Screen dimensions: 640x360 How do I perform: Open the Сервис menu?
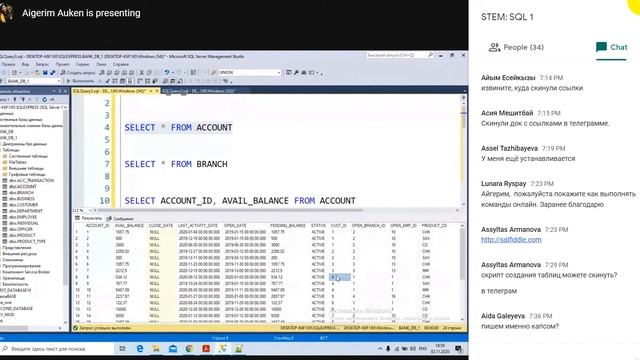pyautogui.click(x=82, y=64)
